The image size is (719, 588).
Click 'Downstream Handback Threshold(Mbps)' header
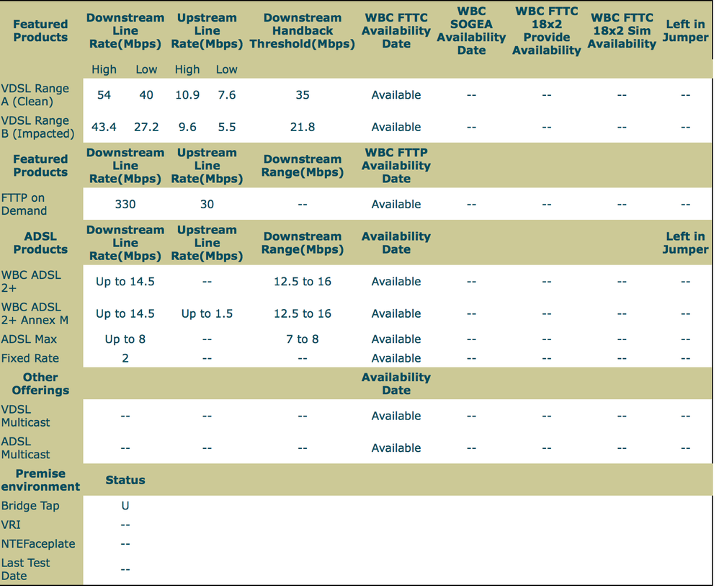click(303, 31)
